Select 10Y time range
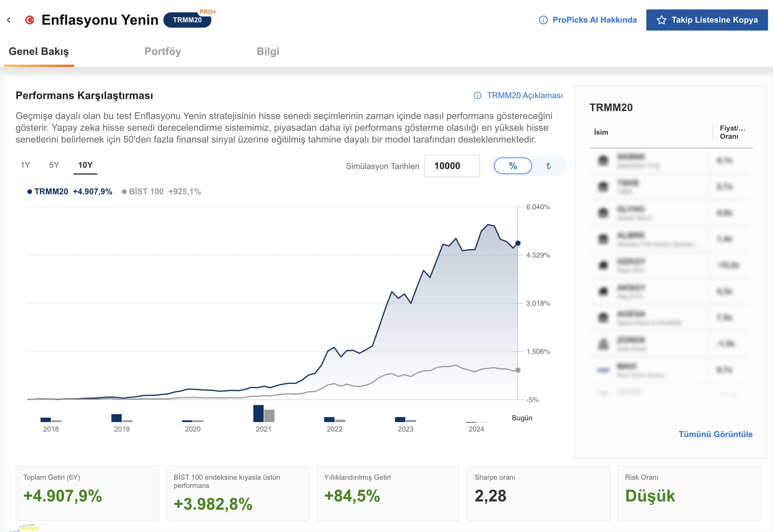This screenshot has height=532, width=773. (85, 165)
